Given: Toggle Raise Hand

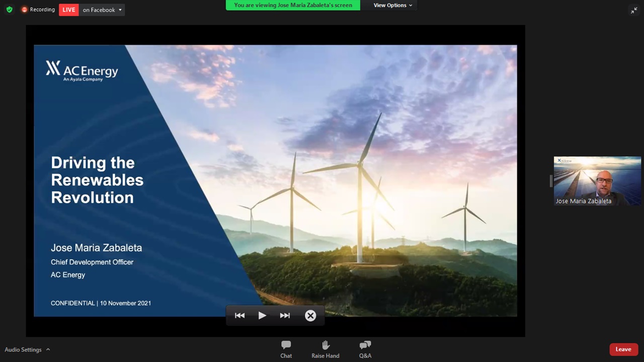Looking at the screenshot, I should tap(325, 349).
